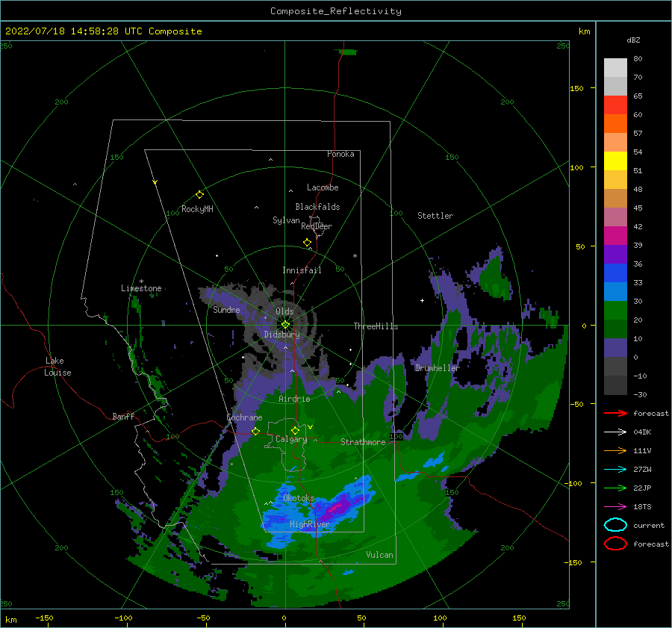The width and height of the screenshot is (672, 628).
Task: Click the Lake Louise label
Action: (57, 367)
